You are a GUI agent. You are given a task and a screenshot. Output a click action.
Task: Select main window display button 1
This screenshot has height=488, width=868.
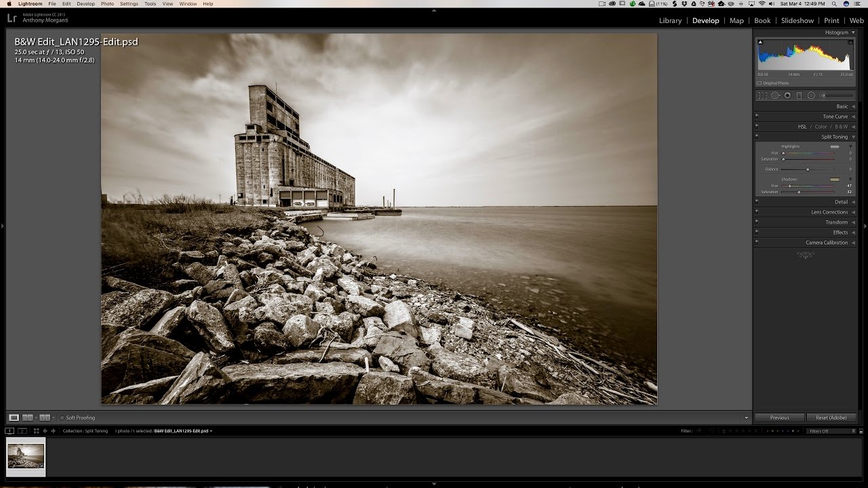(9, 431)
